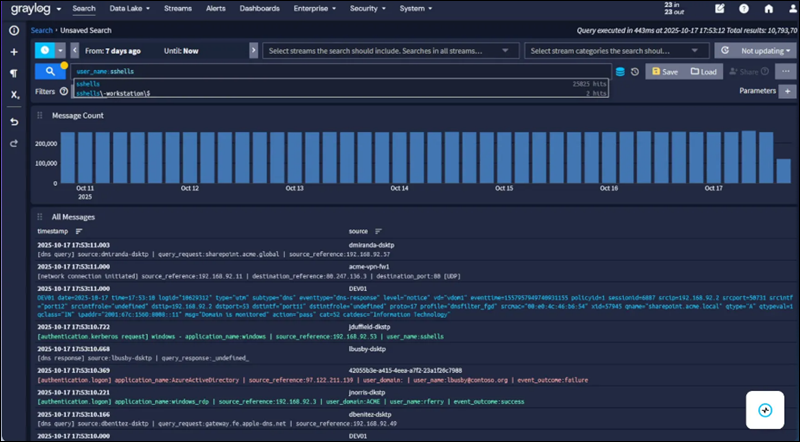Viewport: 800px width, 442px height.
Task: Click the Until: Now range text
Action: (181, 51)
